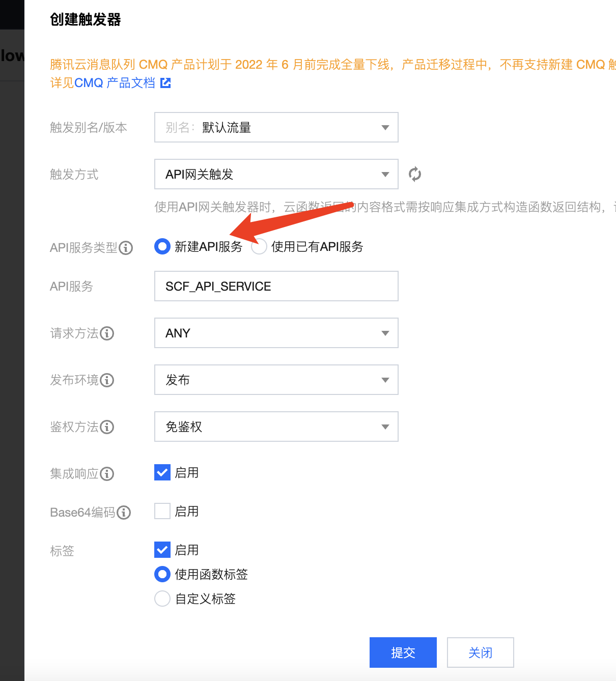This screenshot has width=616, height=681.
Task: Click the Base64编码 info icon
Action: point(124,513)
